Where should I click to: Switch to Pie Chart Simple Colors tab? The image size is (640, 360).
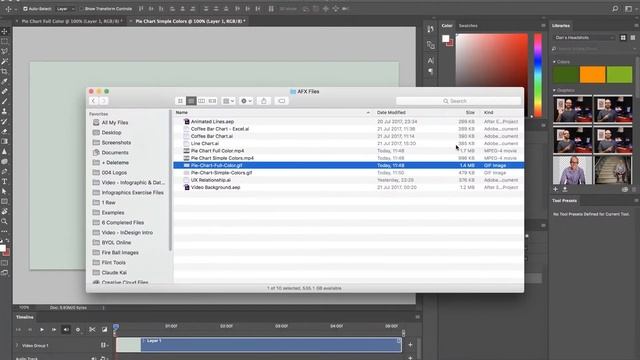pyautogui.click(x=190, y=21)
